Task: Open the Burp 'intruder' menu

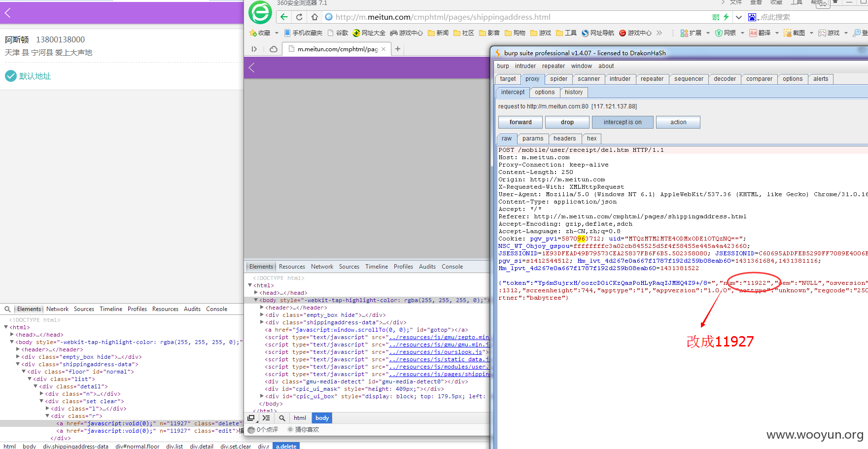Action: (x=525, y=66)
